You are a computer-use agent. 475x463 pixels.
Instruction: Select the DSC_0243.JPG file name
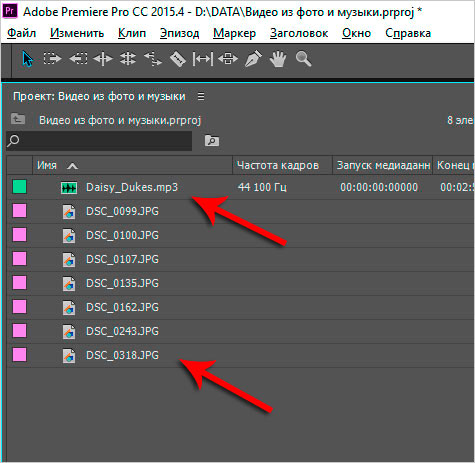122,331
